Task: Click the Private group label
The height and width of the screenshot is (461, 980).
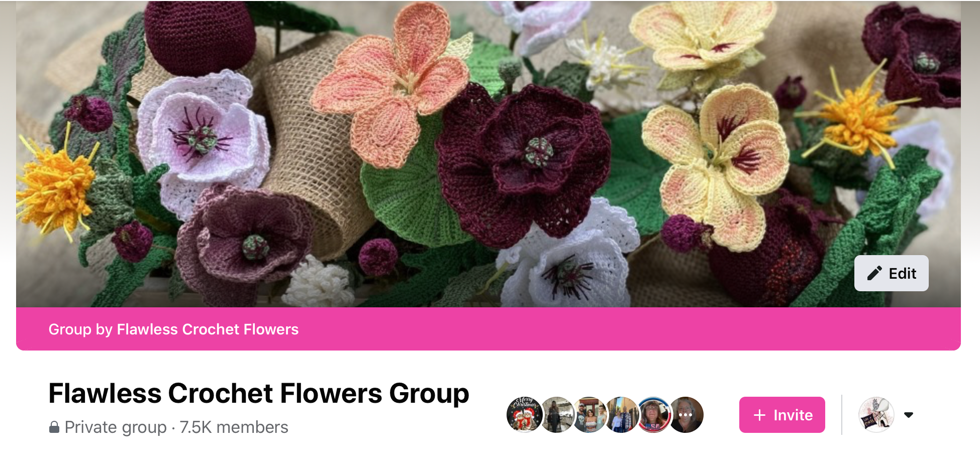Action: pyautogui.click(x=116, y=427)
